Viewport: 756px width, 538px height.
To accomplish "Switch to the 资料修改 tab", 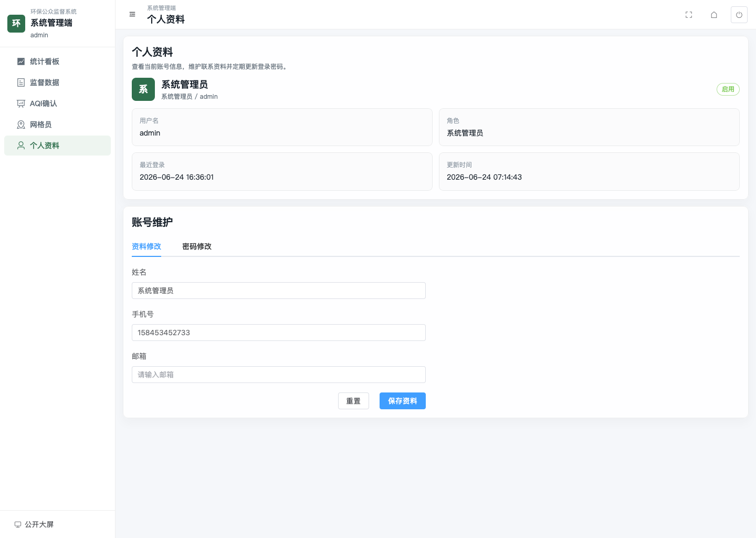I will [x=146, y=246].
